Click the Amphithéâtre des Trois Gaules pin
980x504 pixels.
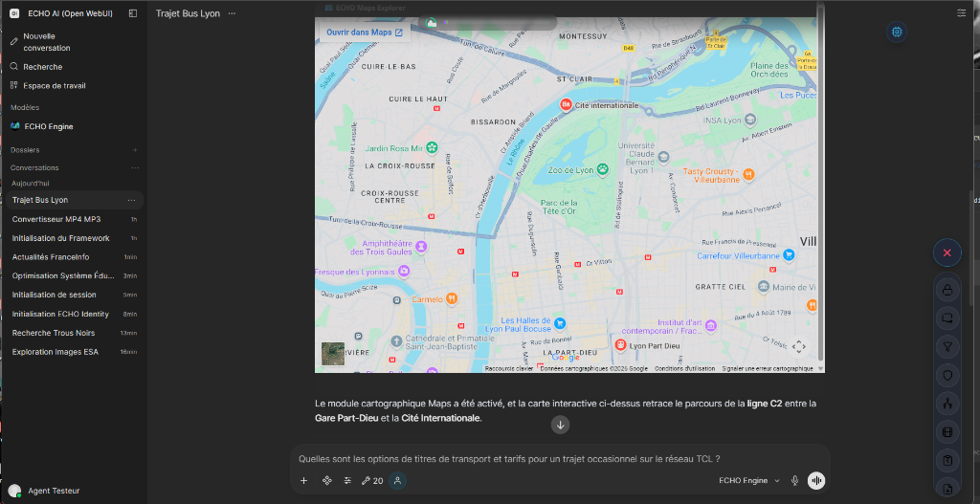422,248
